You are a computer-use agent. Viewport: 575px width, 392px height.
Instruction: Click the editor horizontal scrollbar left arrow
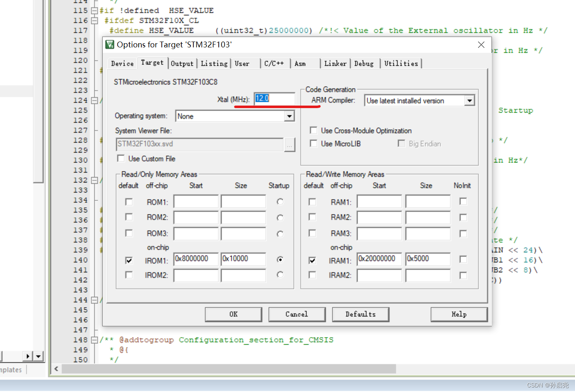tap(57, 369)
